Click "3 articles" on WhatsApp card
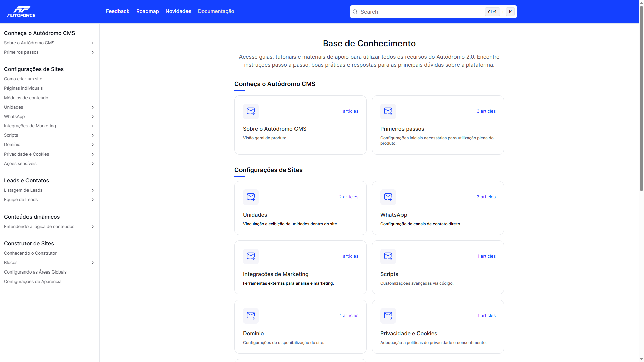Viewport: 644px width, 362px height. tap(486, 197)
